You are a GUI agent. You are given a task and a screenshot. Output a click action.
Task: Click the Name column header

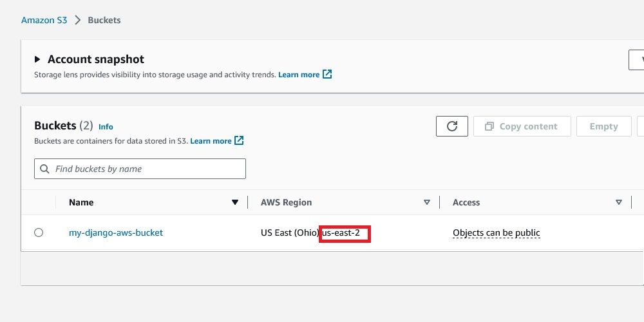click(x=81, y=202)
